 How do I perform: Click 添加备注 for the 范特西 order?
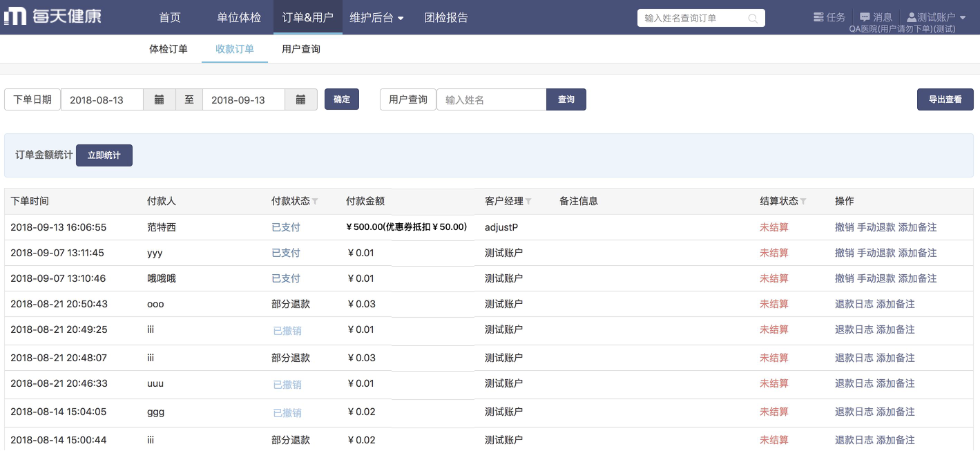coord(918,227)
